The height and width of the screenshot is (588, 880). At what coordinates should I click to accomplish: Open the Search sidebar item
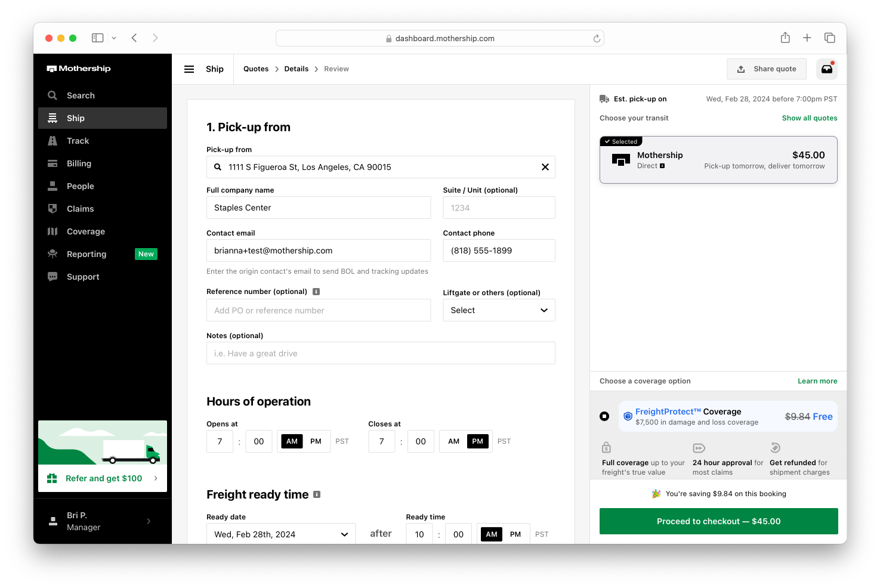point(103,95)
